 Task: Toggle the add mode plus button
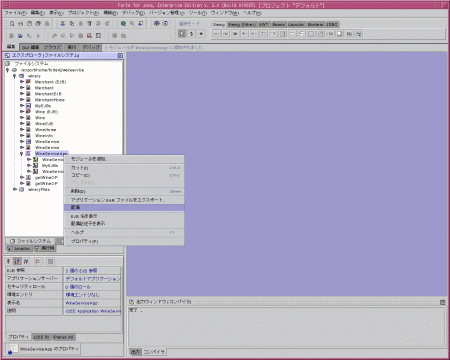click(x=201, y=34)
